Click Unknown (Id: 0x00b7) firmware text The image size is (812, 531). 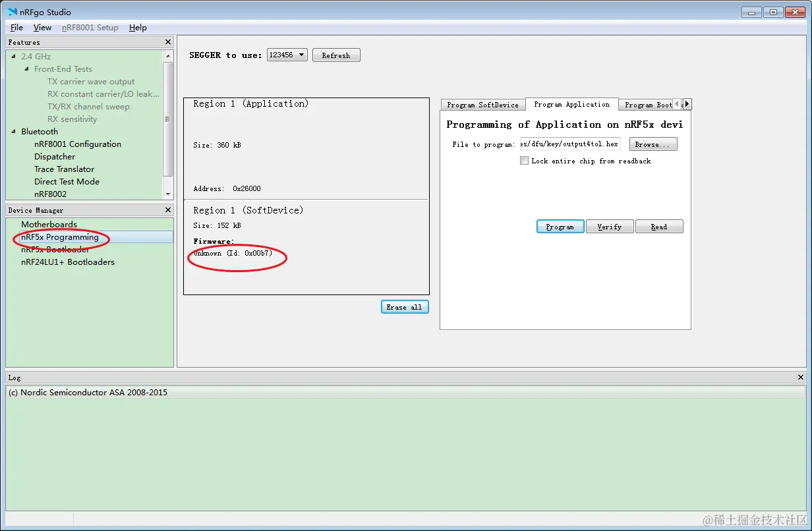(x=232, y=254)
